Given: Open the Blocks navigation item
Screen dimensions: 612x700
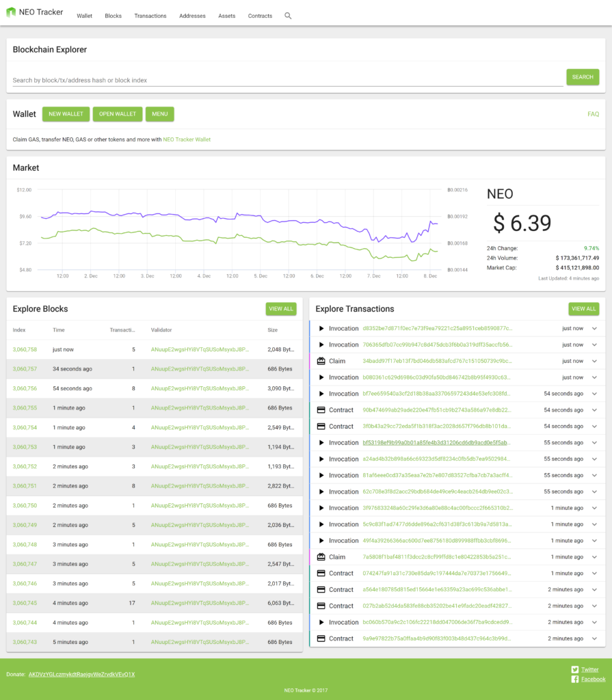Looking at the screenshot, I should point(113,15).
